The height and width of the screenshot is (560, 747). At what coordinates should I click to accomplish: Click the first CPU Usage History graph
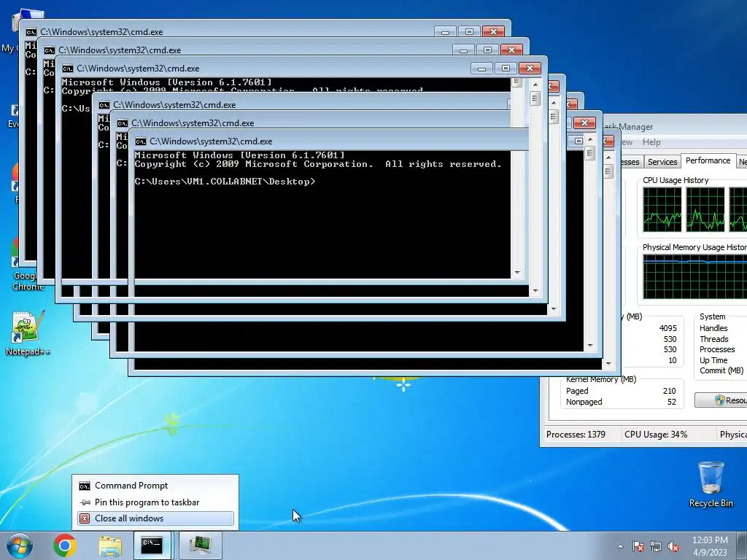pyautogui.click(x=662, y=209)
